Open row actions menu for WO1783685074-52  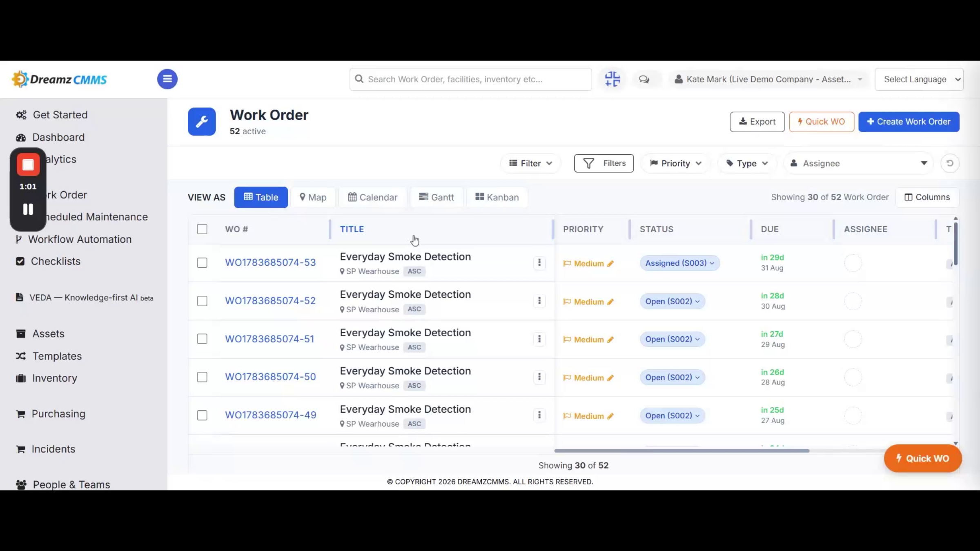tap(539, 301)
